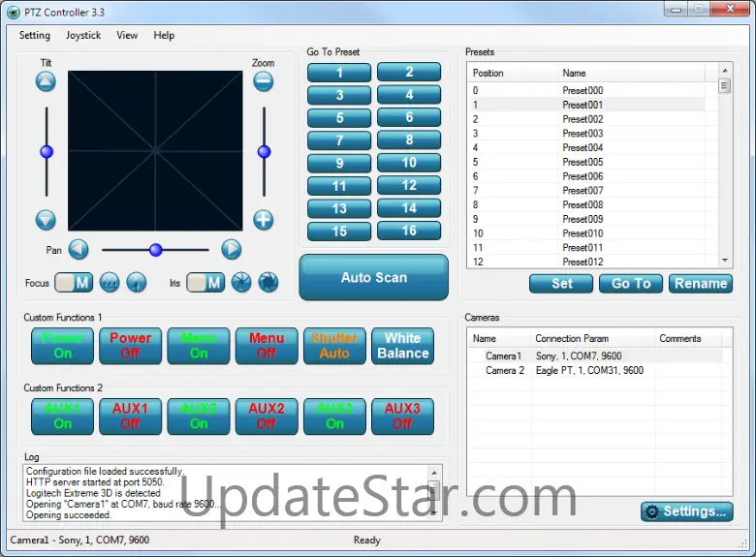
Task: Go to preset 1
Action: (339, 73)
